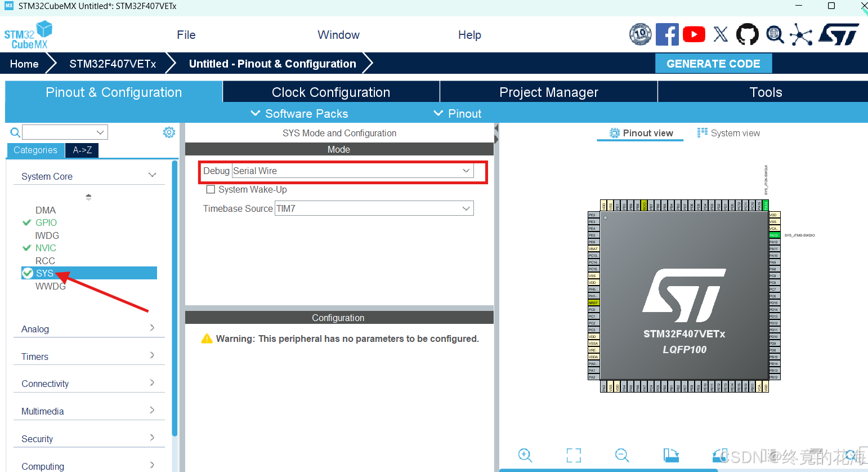Open the X (Twitter) link icon
The image size is (868, 472).
(x=721, y=34)
